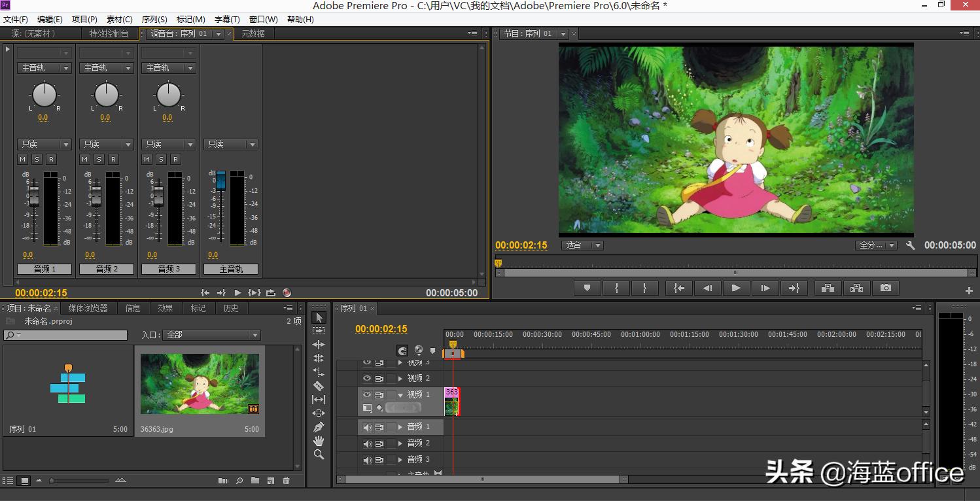The image size is (980, 501).
Task: Open the 序列(S) menu
Action: tap(154, 20)
